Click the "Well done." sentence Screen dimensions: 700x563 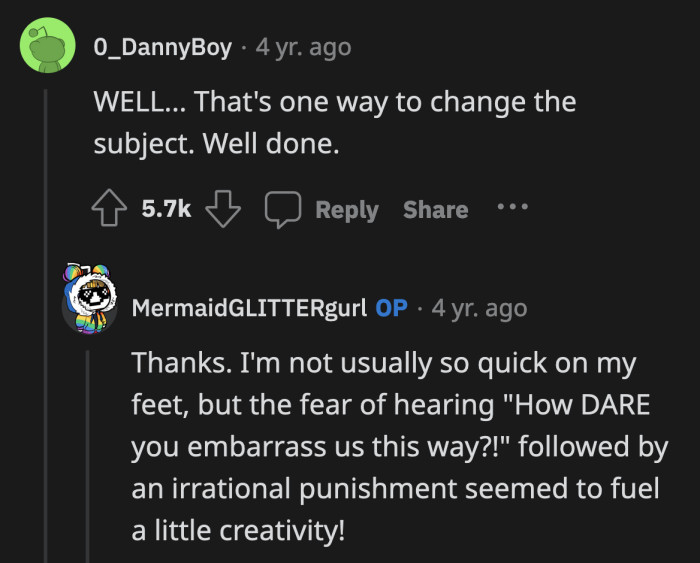(271, 144)
